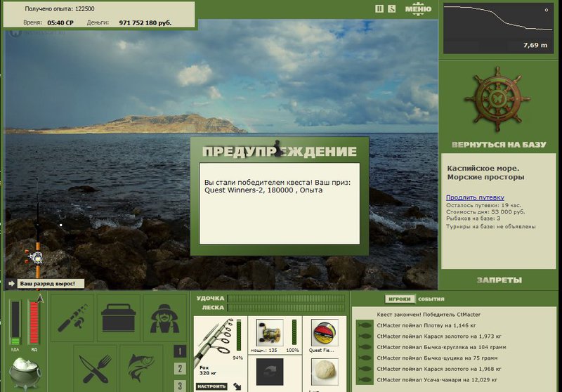Click the money 971 752 180 руб.
This screenshot has height=392, width=562.
click(x=145, y=23)
